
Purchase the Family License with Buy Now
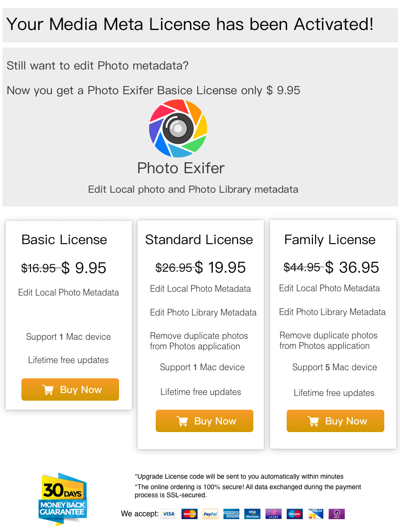click(x=336, y=421)
